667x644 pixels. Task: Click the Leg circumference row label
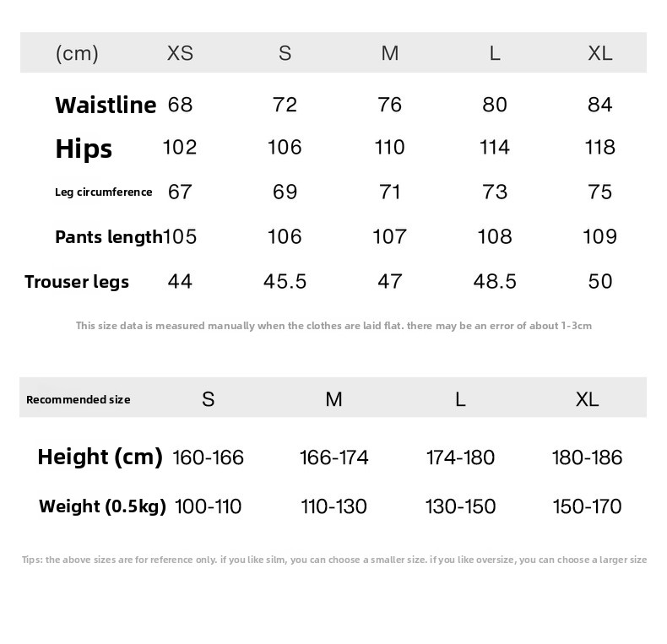[x=104, y=192]
